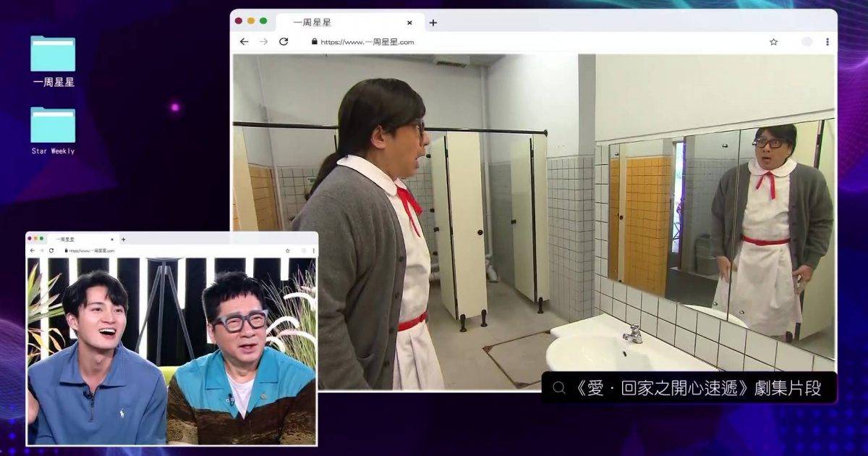Click red close button of large browser
868x456 pixels.
[239, 21]
